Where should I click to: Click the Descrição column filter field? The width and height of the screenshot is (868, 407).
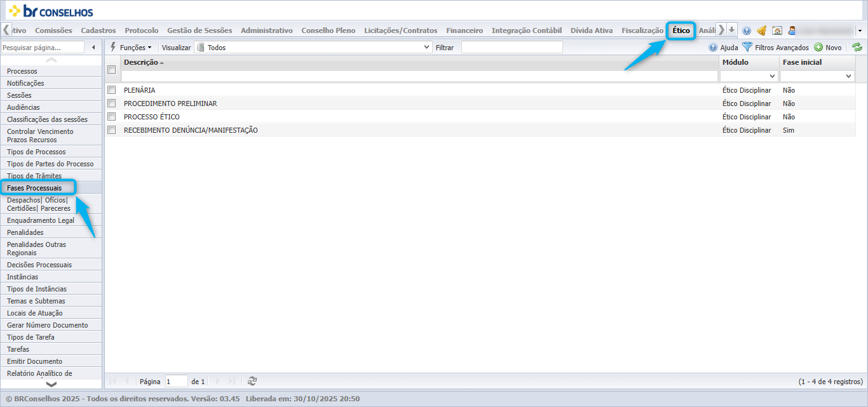click(419, 76)
